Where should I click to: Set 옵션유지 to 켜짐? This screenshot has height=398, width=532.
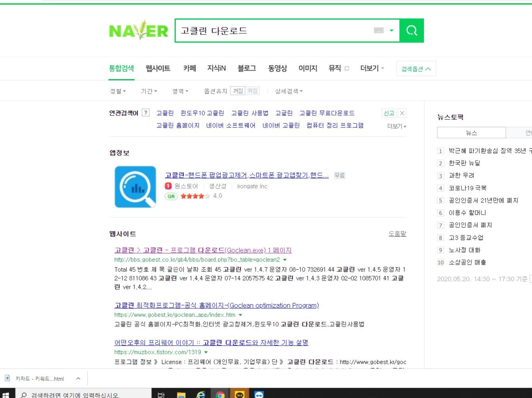pyautogui.click(x=252, y=91)
